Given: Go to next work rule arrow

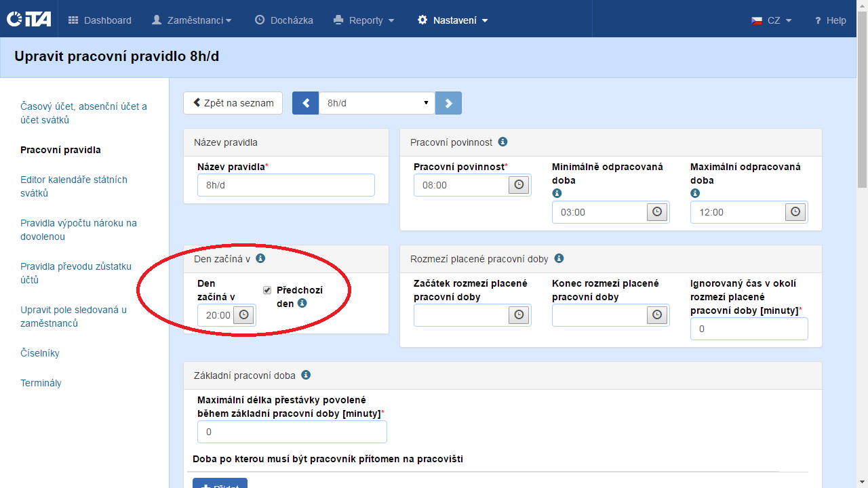Looking at the screenshot, I should pos(448,103).
